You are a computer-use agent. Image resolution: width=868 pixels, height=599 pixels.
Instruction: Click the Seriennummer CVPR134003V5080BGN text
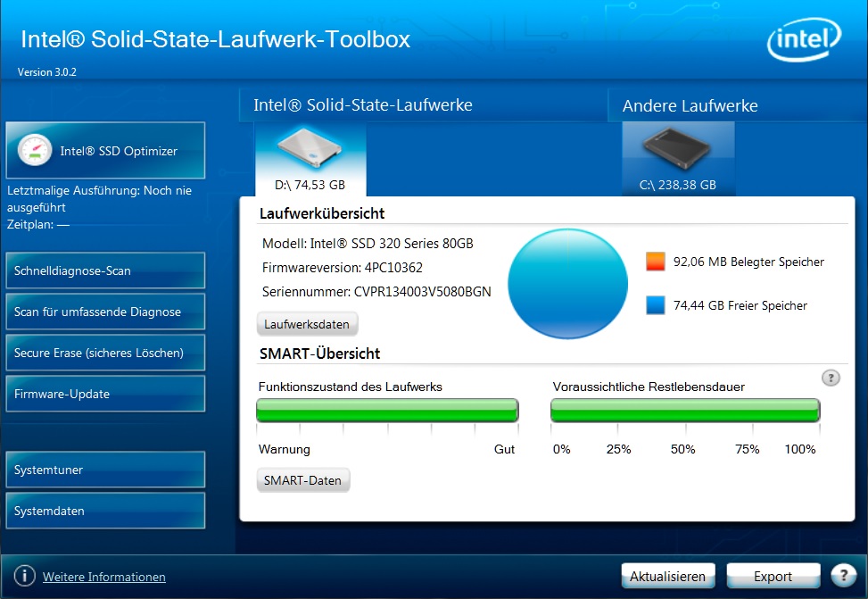coord(376,291)
